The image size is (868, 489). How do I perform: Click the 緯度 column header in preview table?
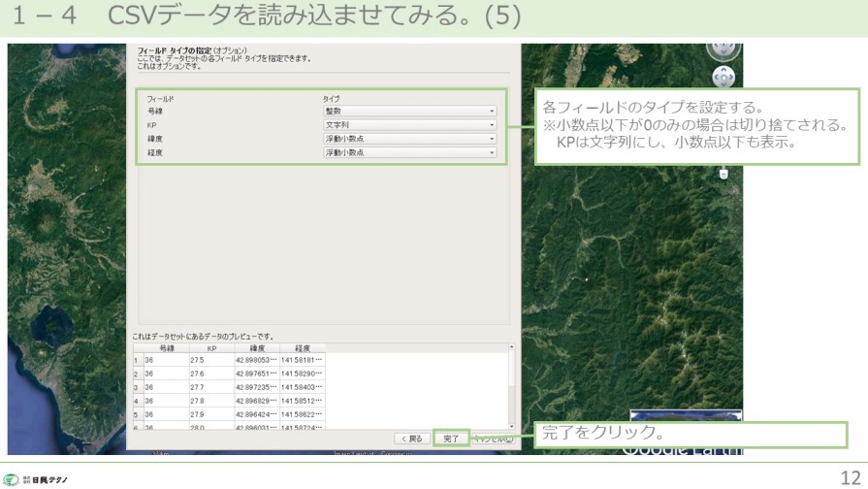point(256,347)
